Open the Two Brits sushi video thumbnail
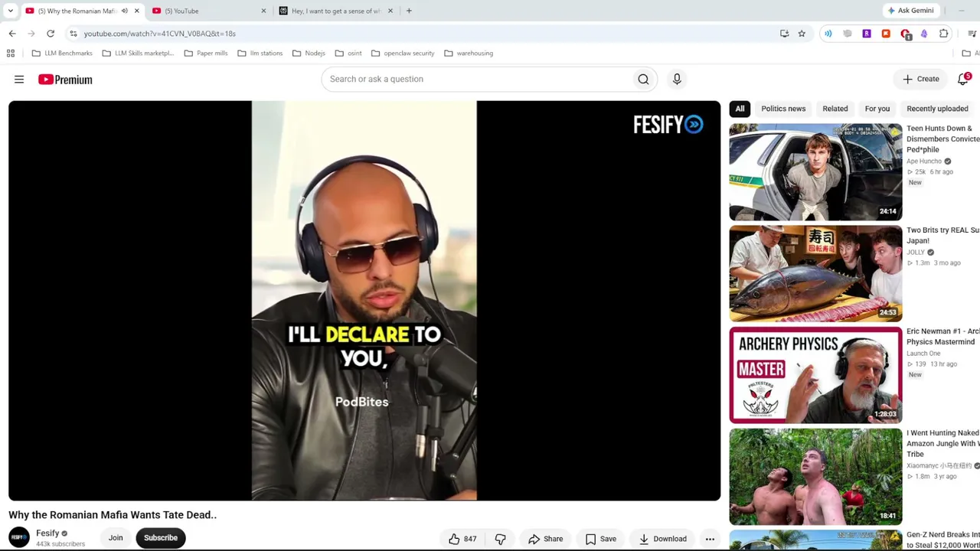980x551 pixels. pyautogui.click(x=815, y=273)
